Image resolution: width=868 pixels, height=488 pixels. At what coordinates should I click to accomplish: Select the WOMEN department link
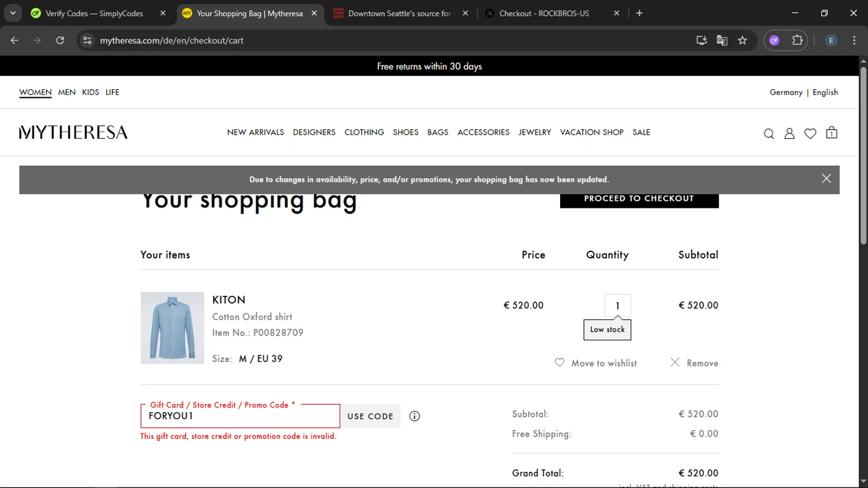[35, 93]
